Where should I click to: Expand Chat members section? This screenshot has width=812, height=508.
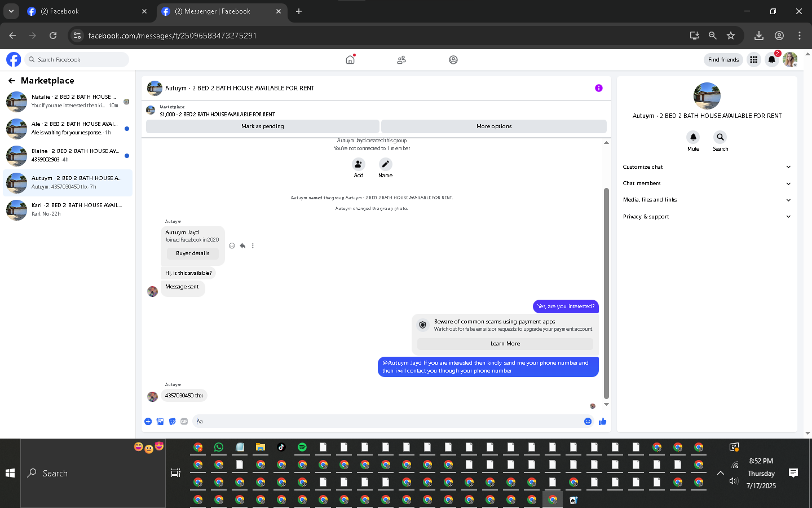coord(707,183)
